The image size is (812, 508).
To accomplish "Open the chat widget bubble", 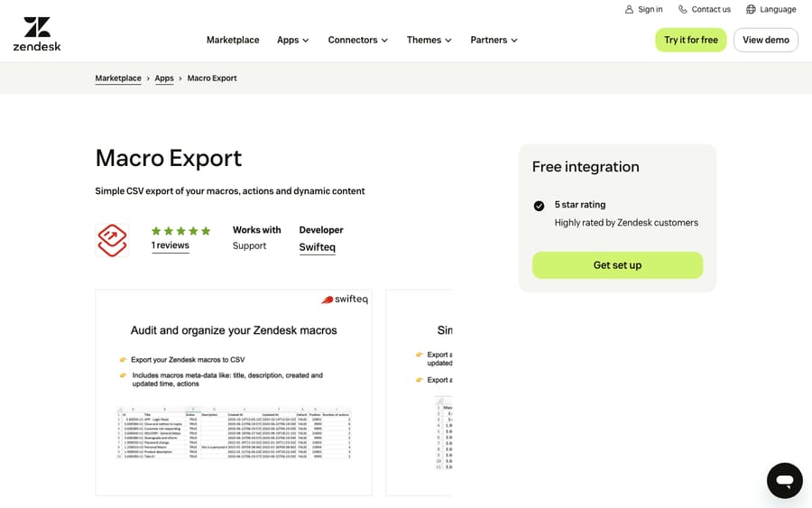I will coord(785,481).
